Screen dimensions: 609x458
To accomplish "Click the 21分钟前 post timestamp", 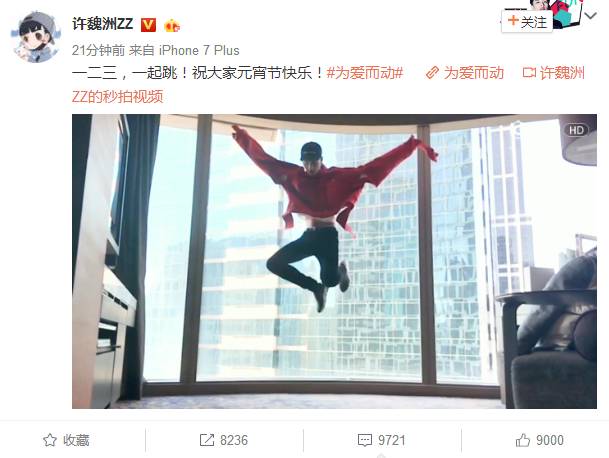I will (98, 51).
